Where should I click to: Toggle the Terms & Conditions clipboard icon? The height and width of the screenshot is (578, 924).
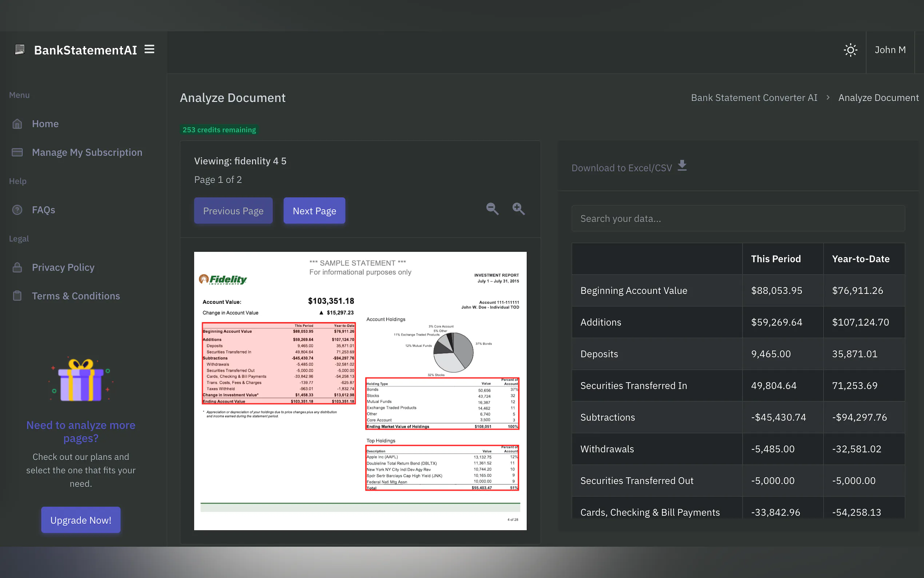click(x=17, y=296)
